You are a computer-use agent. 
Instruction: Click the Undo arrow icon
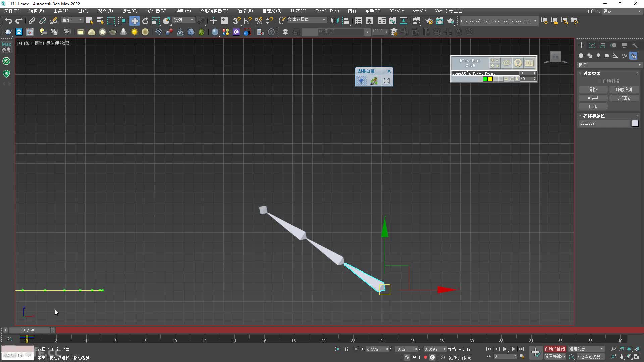tap(8, 21)
